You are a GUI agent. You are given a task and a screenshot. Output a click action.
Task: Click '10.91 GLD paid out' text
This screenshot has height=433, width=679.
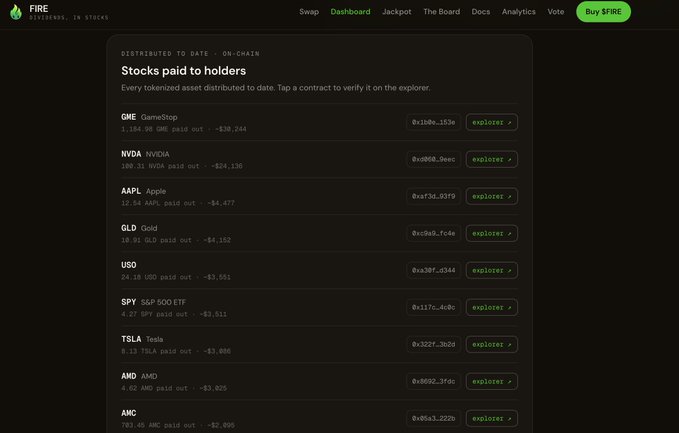[156, 240]
